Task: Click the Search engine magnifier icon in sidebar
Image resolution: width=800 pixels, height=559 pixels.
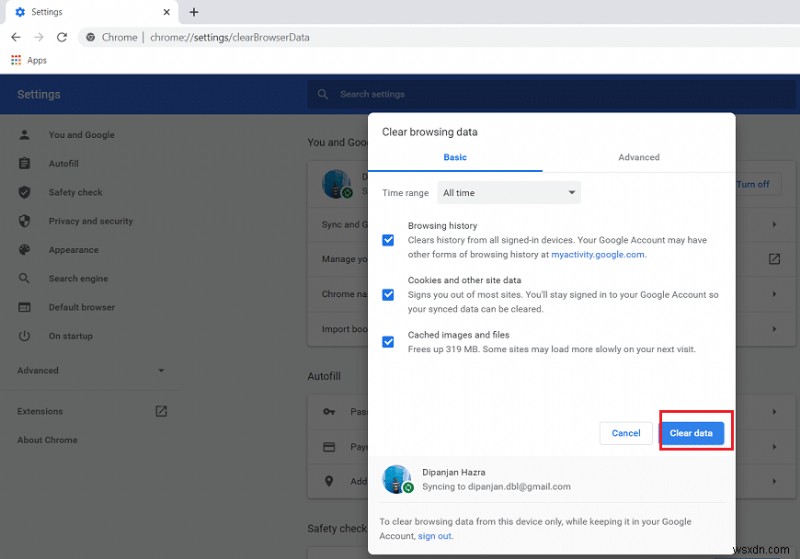Action: (24, 278)
